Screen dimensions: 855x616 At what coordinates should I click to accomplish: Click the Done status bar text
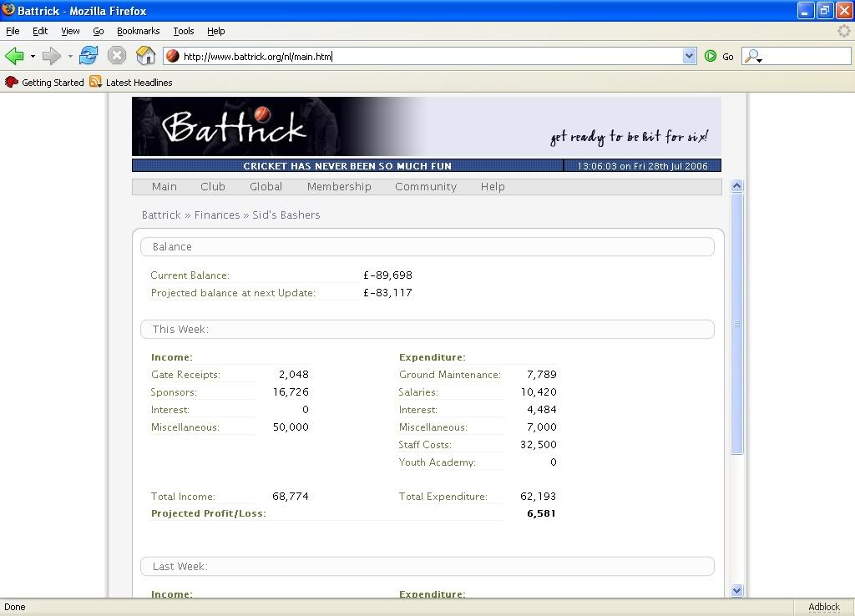click(15, 607)
